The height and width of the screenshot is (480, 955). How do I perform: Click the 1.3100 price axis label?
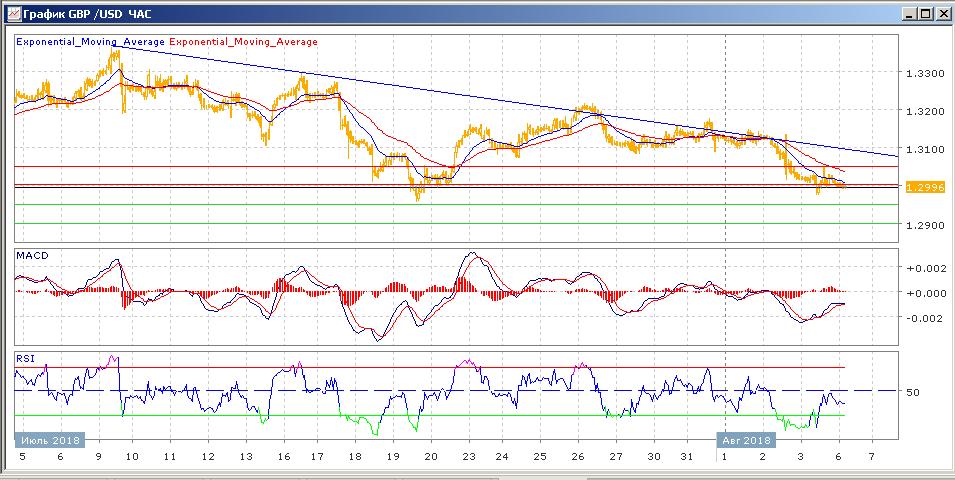(923, 150)
